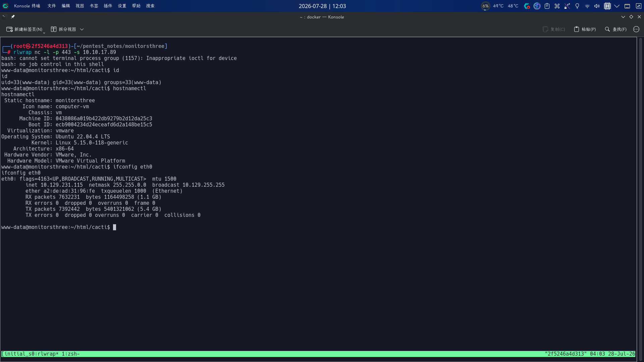Open the lightbulb brightness tray icon
The image size is (644, 362).
click(x=577, y=6)
